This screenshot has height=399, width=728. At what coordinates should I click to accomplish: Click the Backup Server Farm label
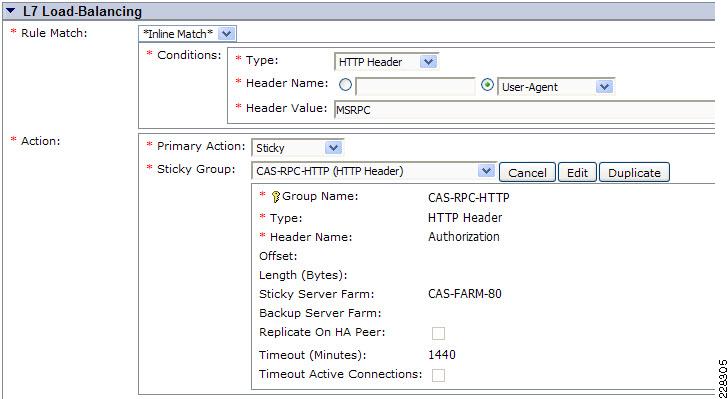click(320, 313)
